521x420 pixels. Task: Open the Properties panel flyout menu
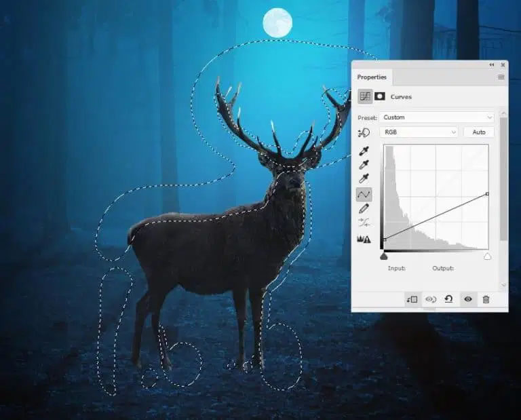(x=501, y=77)
